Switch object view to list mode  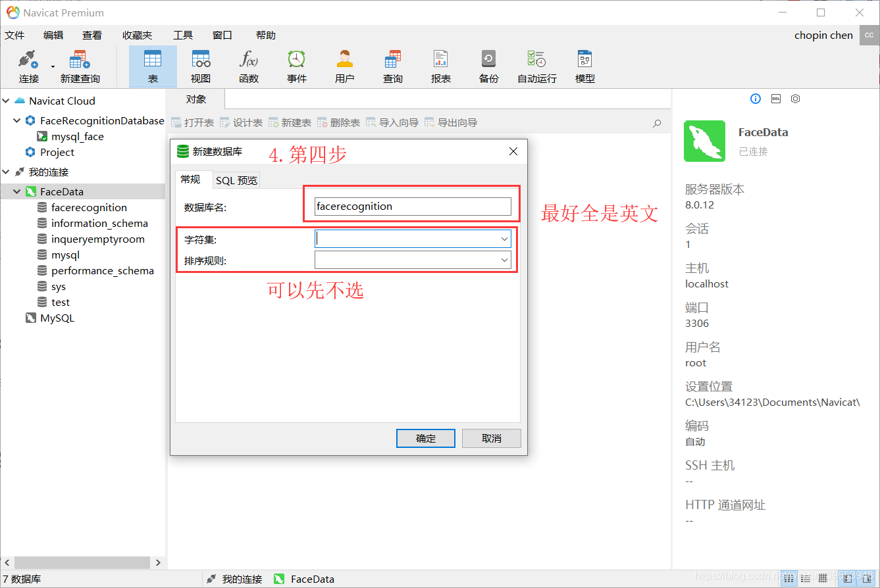(x=806, y=578)
